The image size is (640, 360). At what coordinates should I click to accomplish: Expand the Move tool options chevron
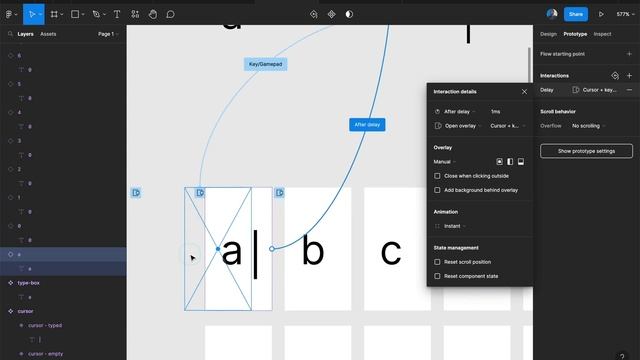(x=40, y=15)
